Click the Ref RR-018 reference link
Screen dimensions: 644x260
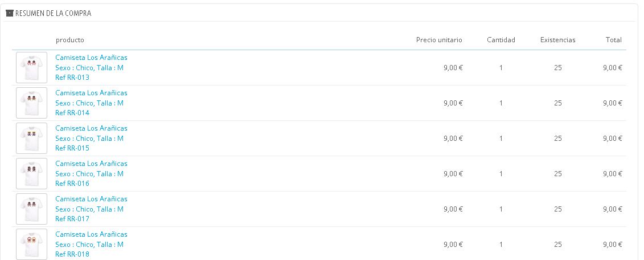[72, 254]
